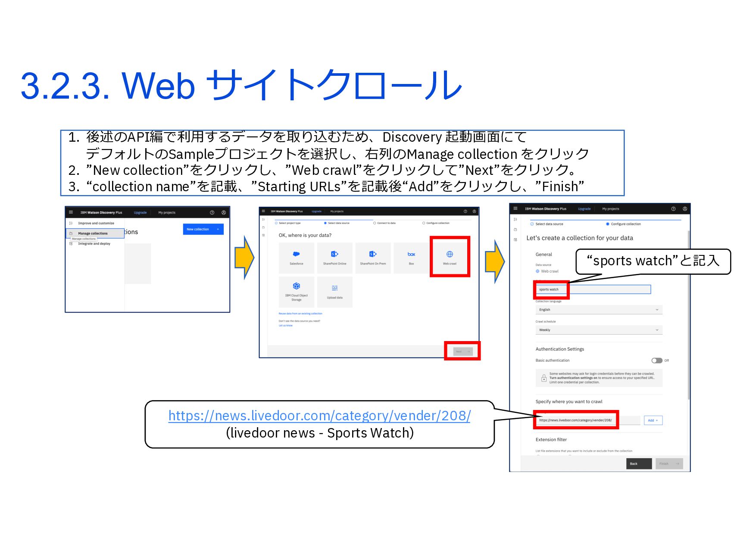Open My projects on data source page

337,211
